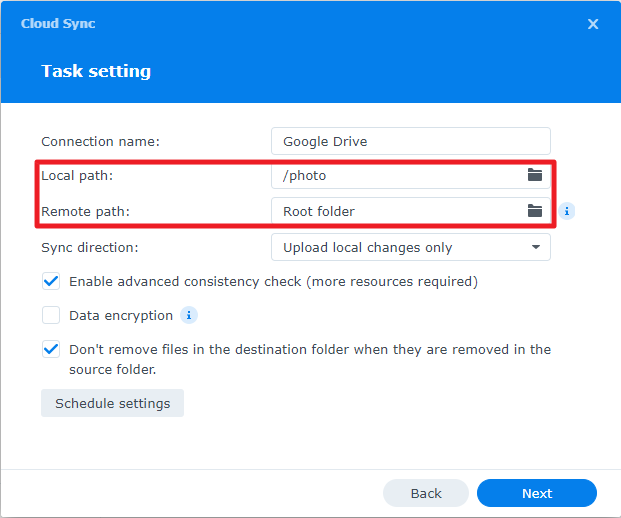This screenshot has height=518, width=621.
Task: Click 'Upload local changes only' combo box text
Action: pyautogui.click(x=368, y=247)
